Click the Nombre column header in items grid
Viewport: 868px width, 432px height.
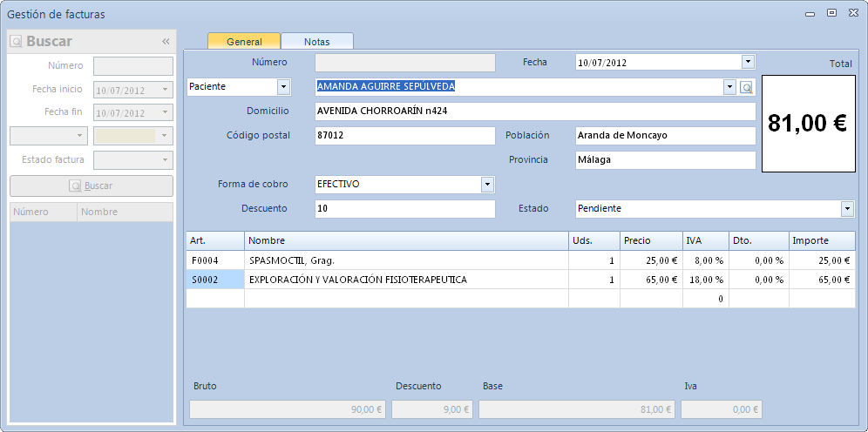coord(406,240)
